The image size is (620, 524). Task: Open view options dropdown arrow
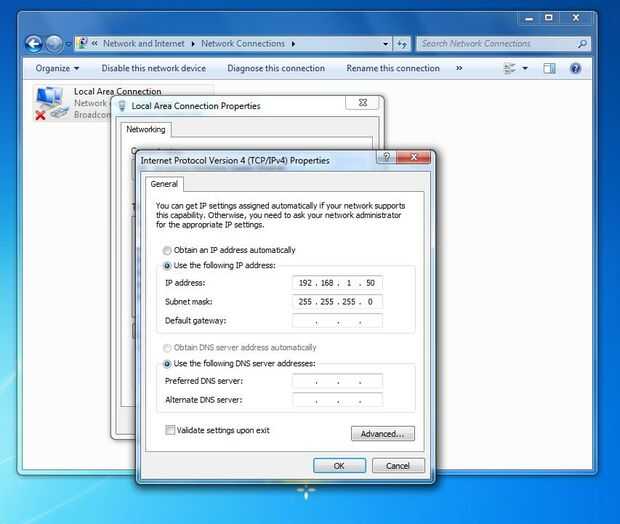click(x=525, y=68)
